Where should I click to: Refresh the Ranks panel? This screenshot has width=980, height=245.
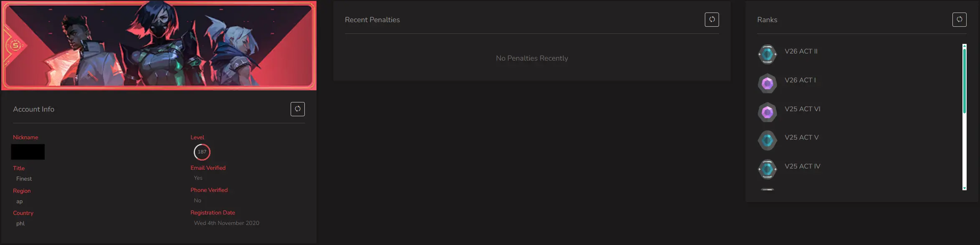pyautogui.click(x=960, y=20)
